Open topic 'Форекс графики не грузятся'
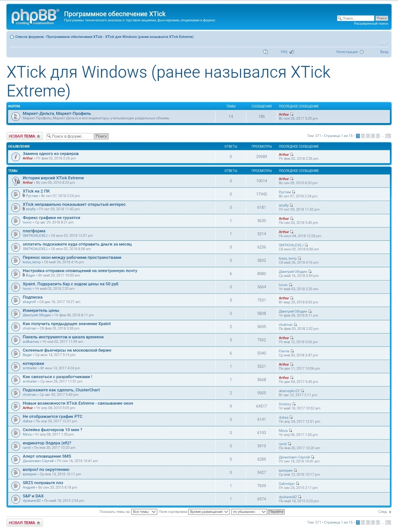The image size is (398, 532). [51, 218]
